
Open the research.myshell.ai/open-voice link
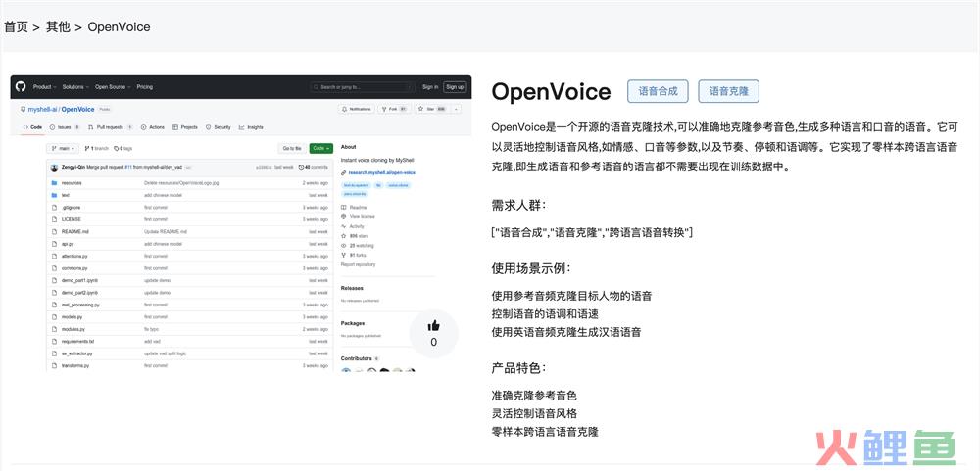tap(382, 172)
